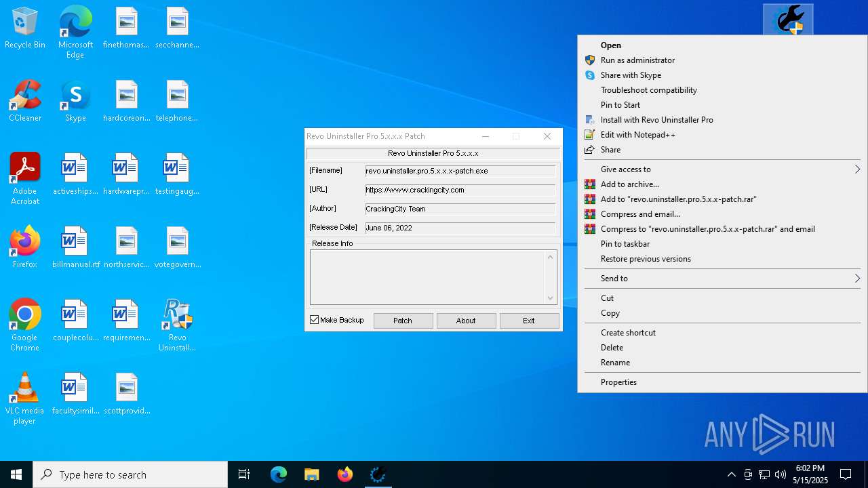Viewport: 868px width, 488px height.
Task: Select activeships Word document
Action: (x=75, y=175)
